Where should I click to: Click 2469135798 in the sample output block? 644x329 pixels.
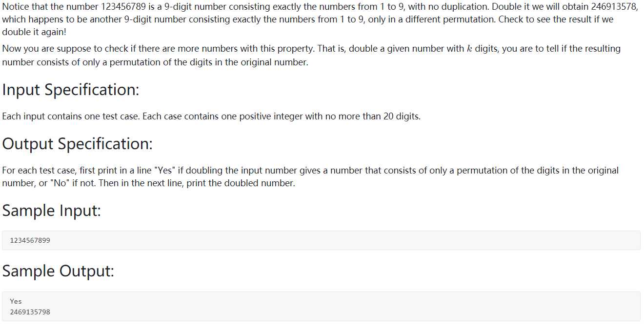tap(30, 311)
